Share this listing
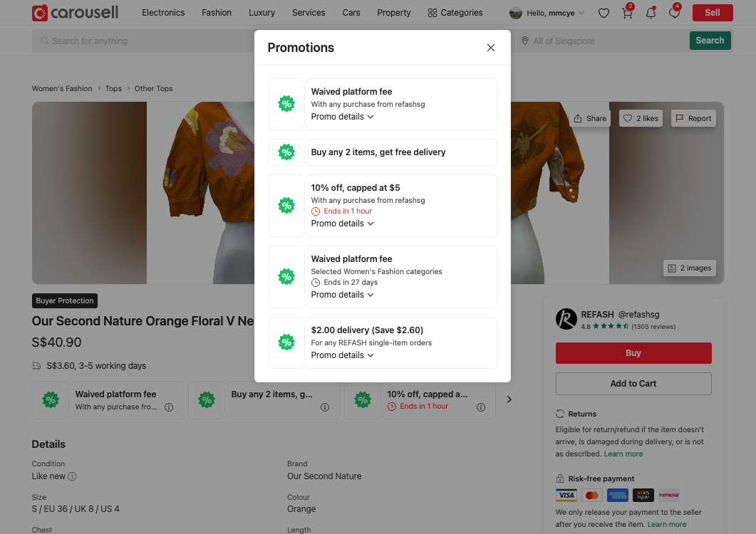The width and height of the screenshot is (756, 534). [590, 119]
